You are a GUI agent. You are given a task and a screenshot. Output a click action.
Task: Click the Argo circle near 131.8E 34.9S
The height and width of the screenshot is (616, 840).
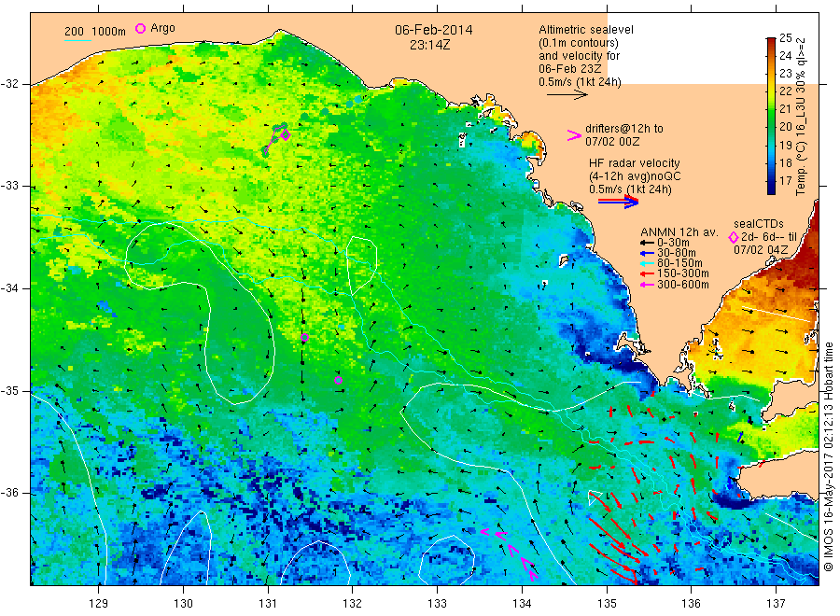338,380
